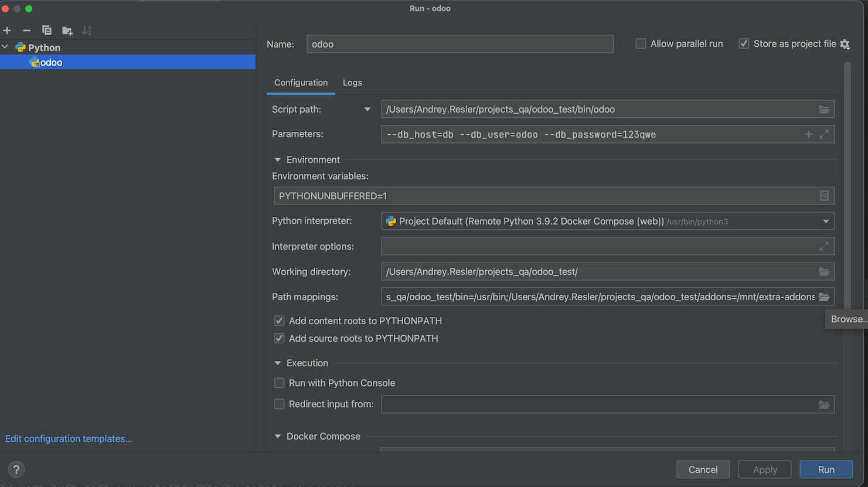Collapse the Environment section
The image size is (868, 487).
[278, 159]
